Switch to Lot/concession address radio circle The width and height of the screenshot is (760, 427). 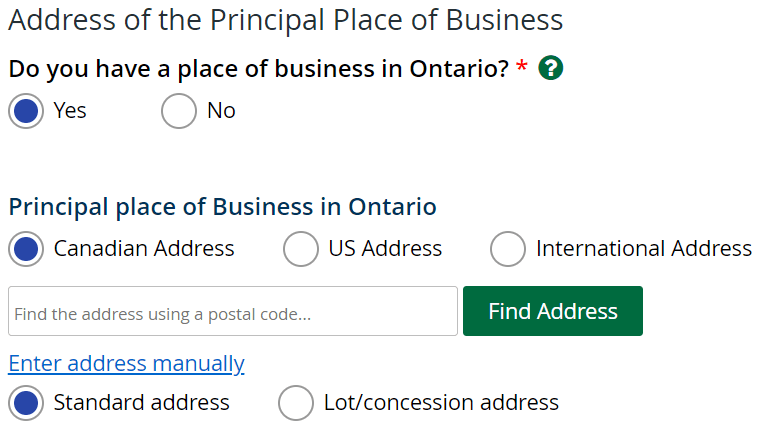296,403
